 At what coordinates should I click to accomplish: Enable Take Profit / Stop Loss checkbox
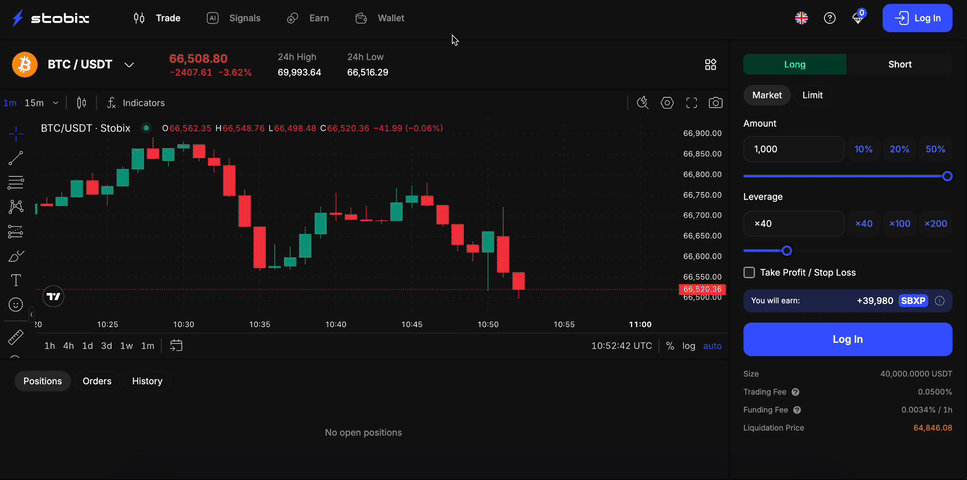pyautogui.click(x=750, y=272)
